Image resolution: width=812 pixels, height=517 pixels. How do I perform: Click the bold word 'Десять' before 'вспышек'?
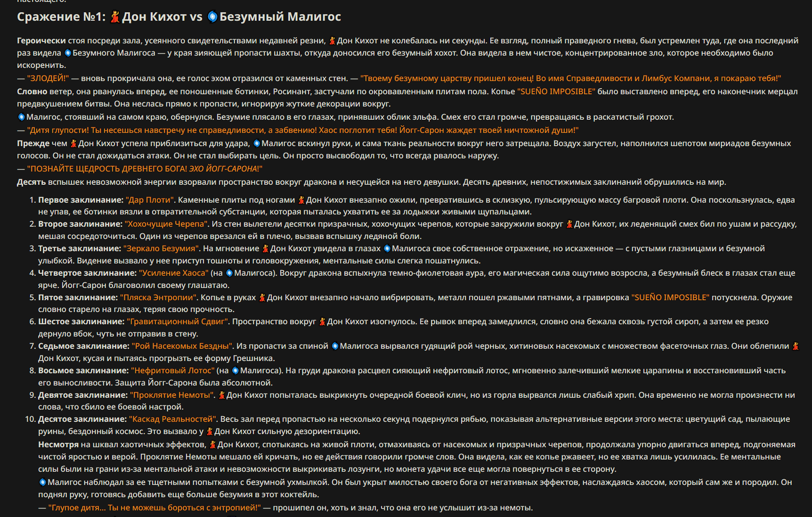point(31,182)
